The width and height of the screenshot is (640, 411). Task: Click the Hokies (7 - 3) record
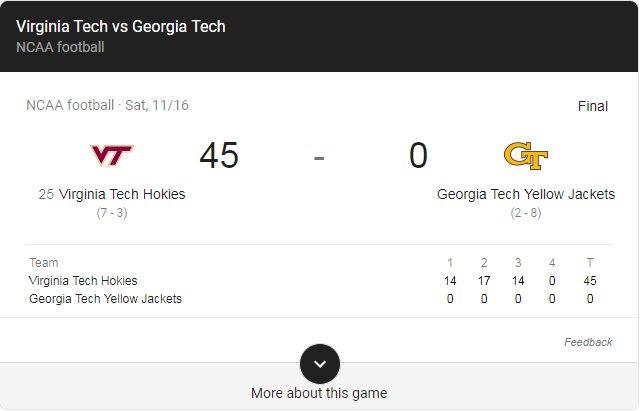click(x=112, y=213)
